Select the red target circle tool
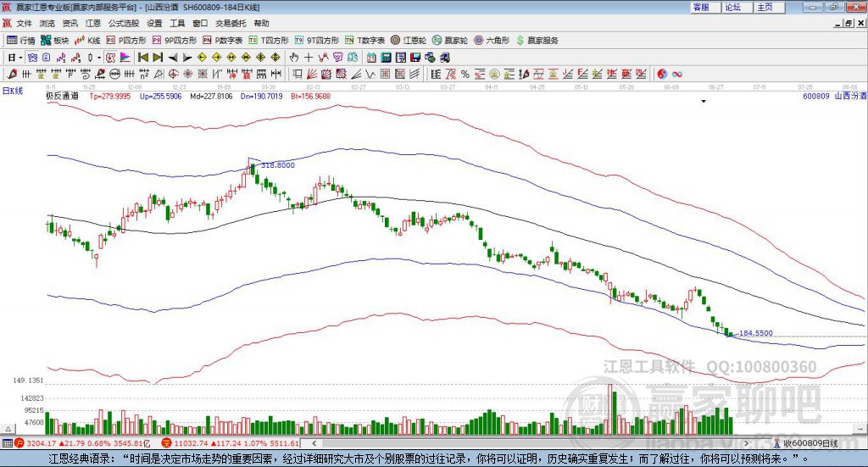 [173, 74]
